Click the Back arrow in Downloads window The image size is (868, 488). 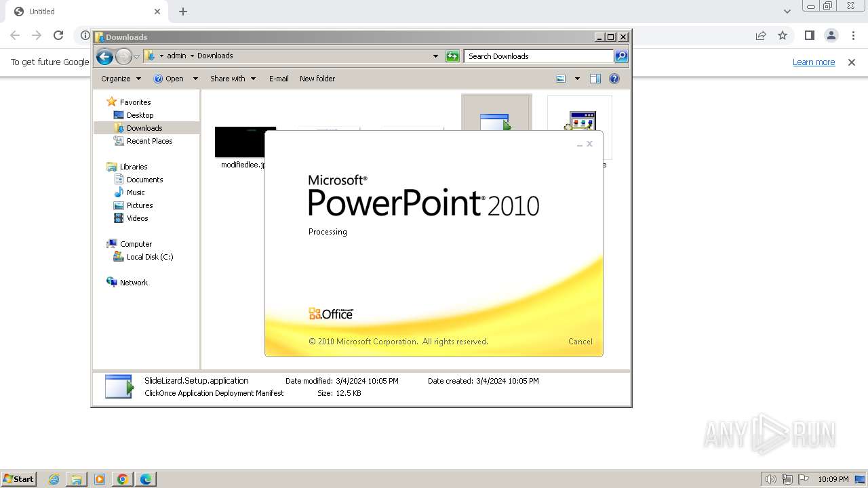(x=104, y=56)
